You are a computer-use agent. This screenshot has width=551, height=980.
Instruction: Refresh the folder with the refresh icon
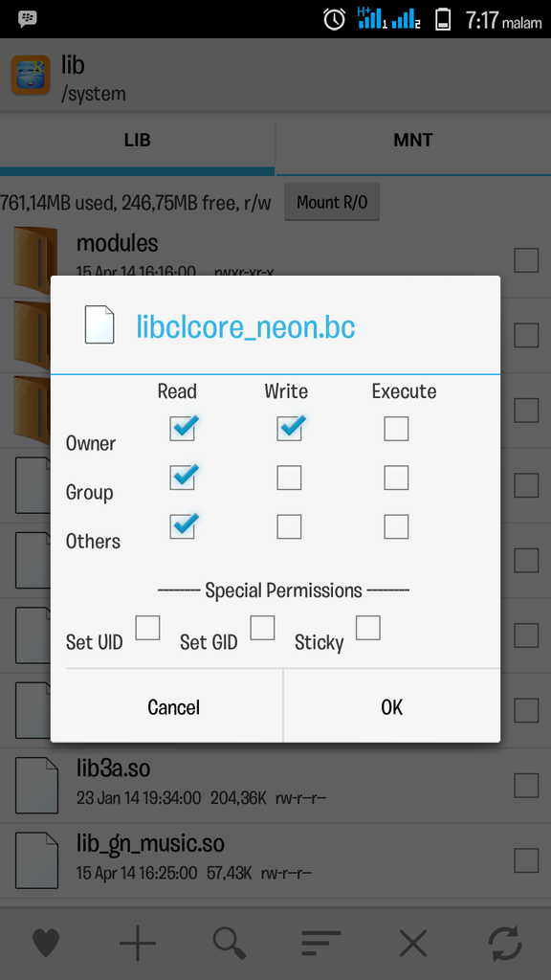coord(505,943)
